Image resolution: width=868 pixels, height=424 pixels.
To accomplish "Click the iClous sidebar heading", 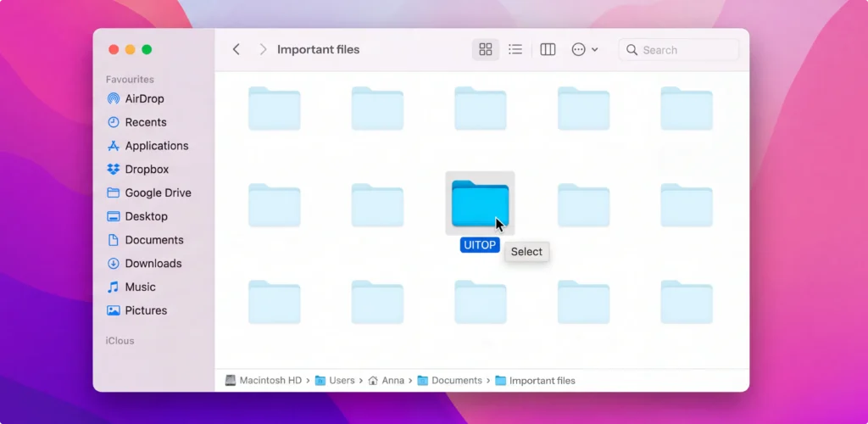I will [x=120, y=341].
